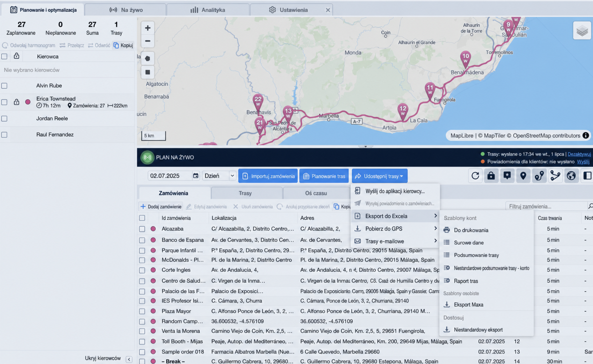
Task: Select the polygon draw tool on map
Action: pos(148,58)
